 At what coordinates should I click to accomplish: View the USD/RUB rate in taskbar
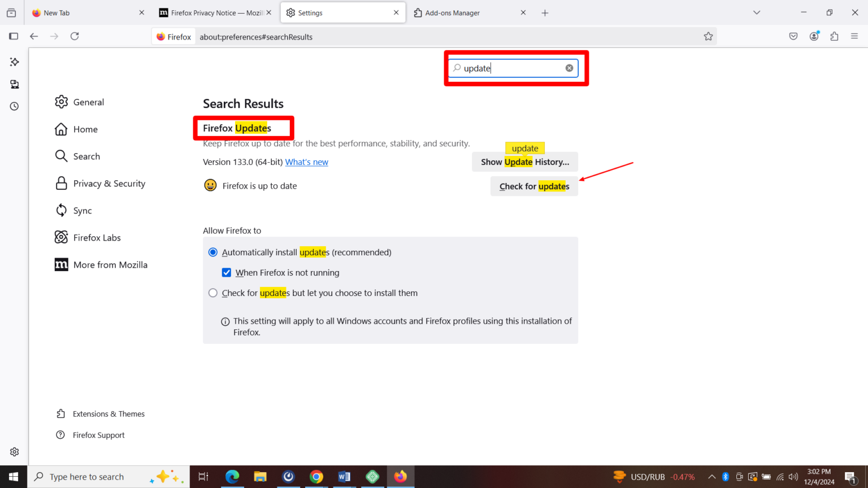click(x=654, y=476)
